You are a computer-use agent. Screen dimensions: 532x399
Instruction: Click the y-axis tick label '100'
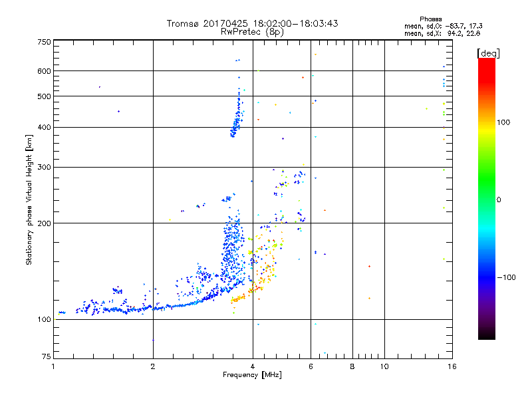pyautogui.click(x=45, y=320)
